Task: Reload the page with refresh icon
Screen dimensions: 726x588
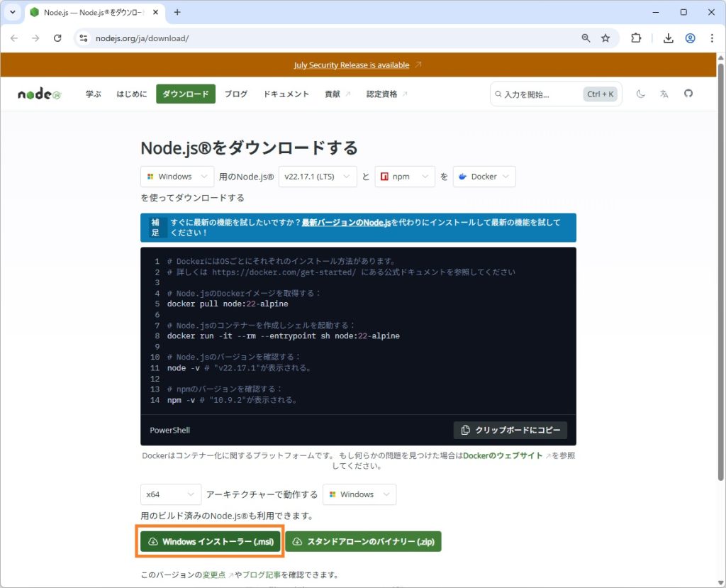Action: click(x=57, y=38)
